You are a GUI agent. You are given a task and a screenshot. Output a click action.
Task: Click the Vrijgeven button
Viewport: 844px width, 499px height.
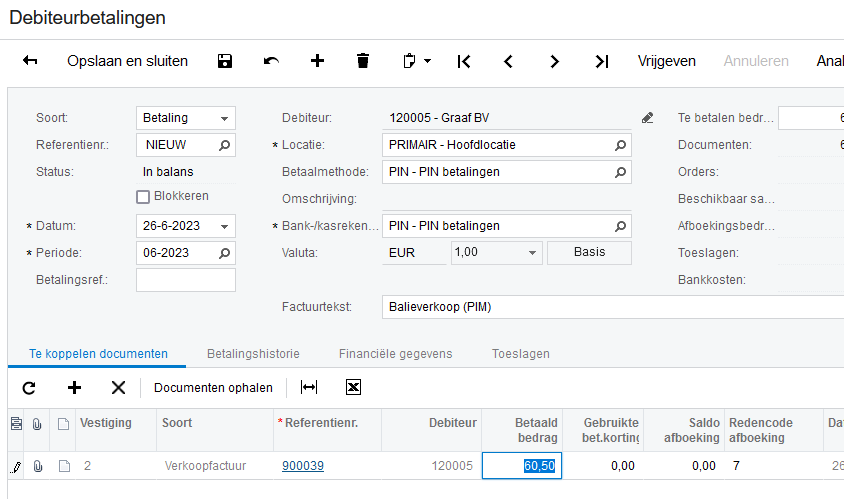point(667,61)
